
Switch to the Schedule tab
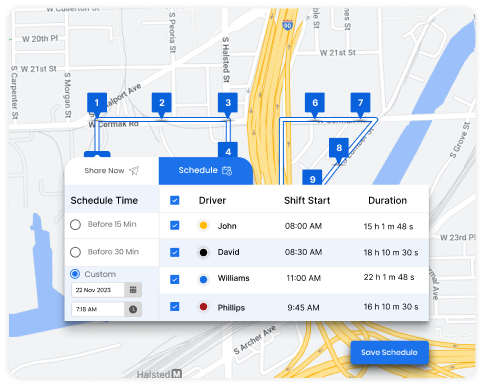coord(205,171)
